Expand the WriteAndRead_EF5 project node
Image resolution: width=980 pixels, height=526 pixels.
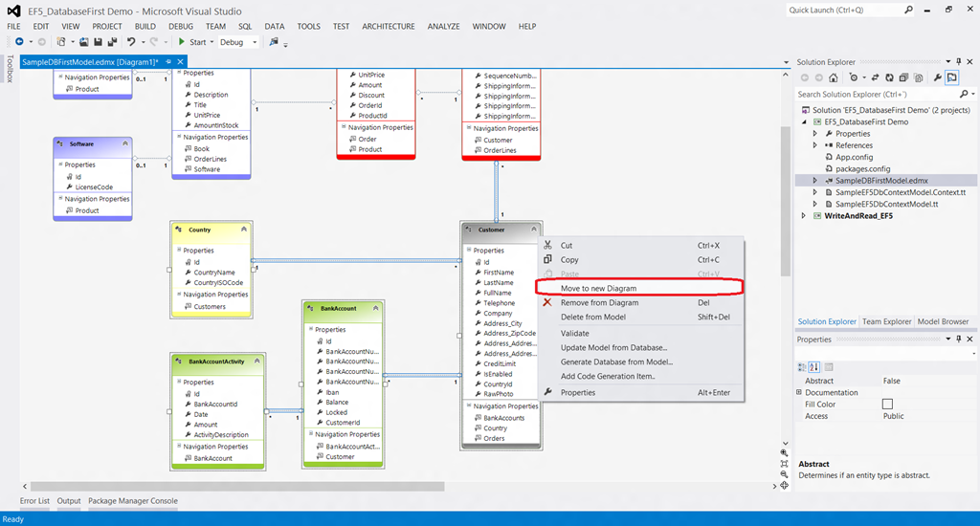coord(804,216)
